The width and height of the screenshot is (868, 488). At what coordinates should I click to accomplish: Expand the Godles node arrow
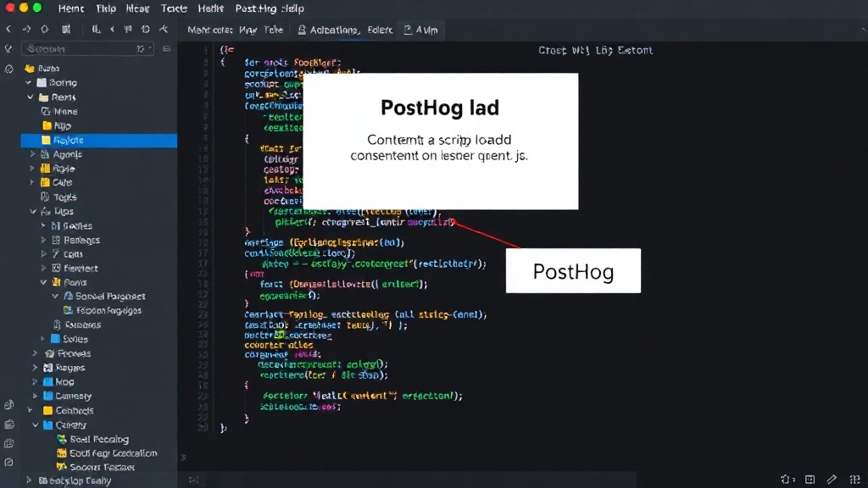[43, 225]
